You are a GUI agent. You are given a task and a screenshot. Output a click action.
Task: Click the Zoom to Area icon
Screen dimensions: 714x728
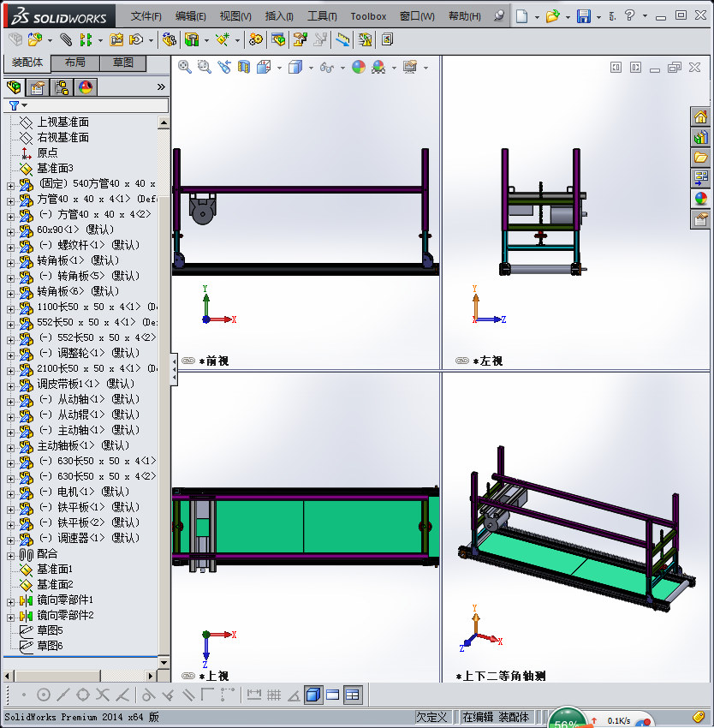pos(205,67)
